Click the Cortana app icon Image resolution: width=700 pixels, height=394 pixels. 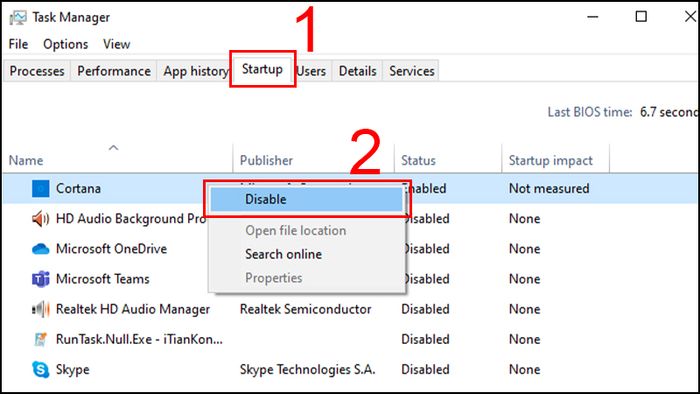coord(41,189)
